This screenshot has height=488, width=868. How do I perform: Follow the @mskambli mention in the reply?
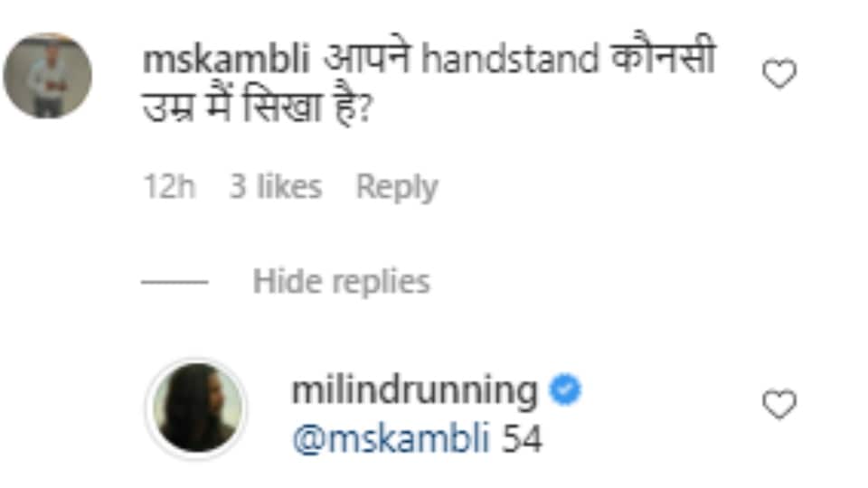point(392,439)
